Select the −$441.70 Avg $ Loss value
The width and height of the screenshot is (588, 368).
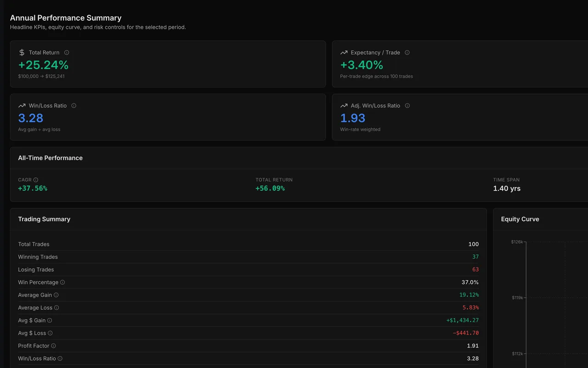tap(466, 333)
